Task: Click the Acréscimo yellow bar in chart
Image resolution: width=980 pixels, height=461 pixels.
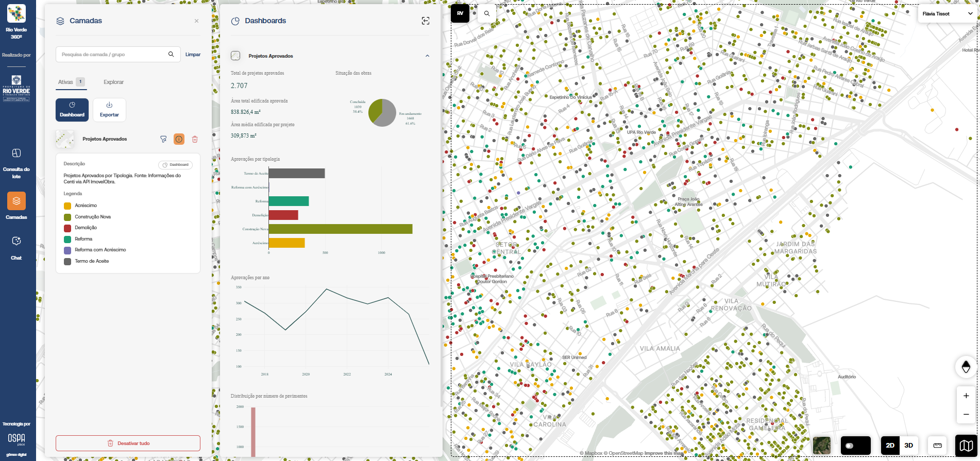Action: [x=287, y=243]
